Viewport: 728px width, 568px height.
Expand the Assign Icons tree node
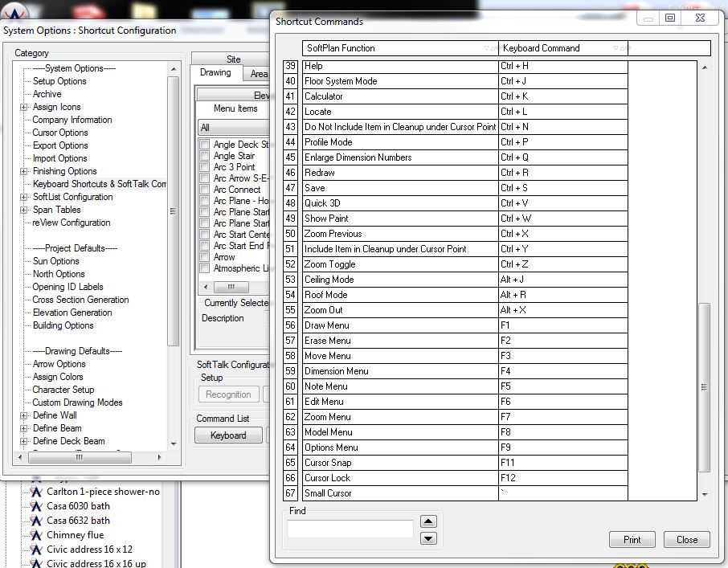(x=23, y=107)
